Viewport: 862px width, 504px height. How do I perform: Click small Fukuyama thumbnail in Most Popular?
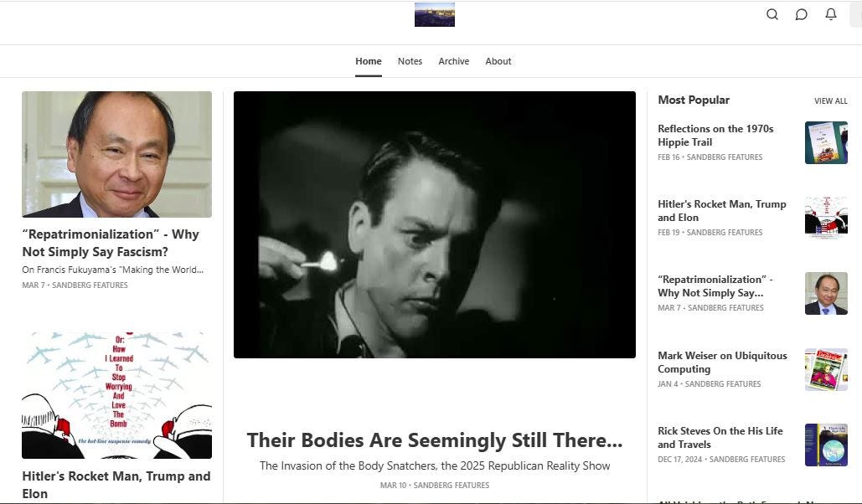pos(826,294)
